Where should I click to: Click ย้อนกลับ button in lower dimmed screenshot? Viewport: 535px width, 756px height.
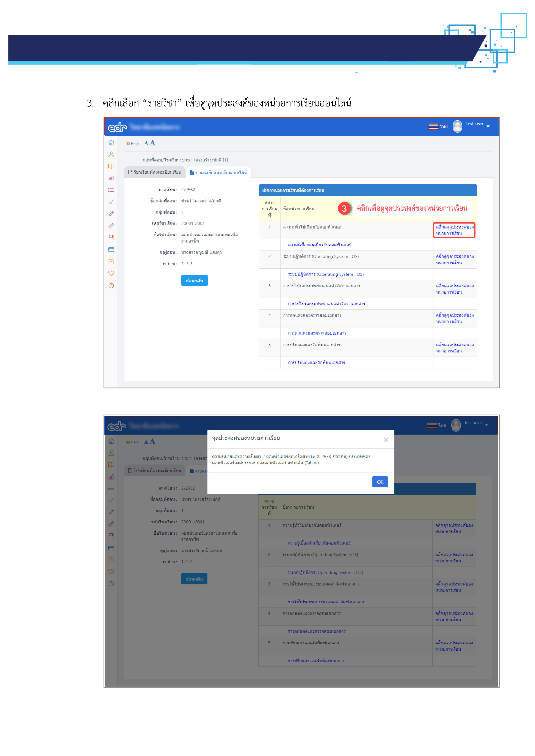(x=194, y=579)
